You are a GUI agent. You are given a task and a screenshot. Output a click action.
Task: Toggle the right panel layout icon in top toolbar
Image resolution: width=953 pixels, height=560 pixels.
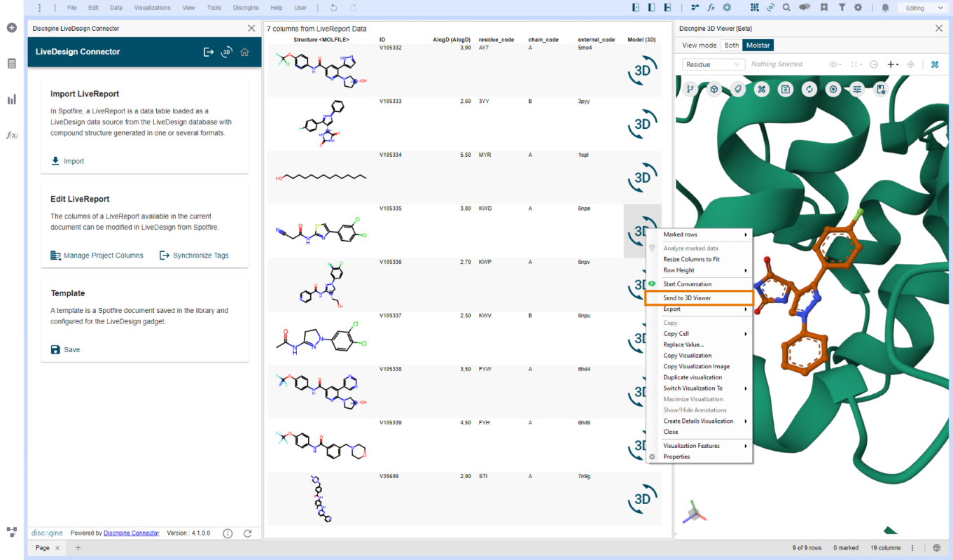pos(668,8)
